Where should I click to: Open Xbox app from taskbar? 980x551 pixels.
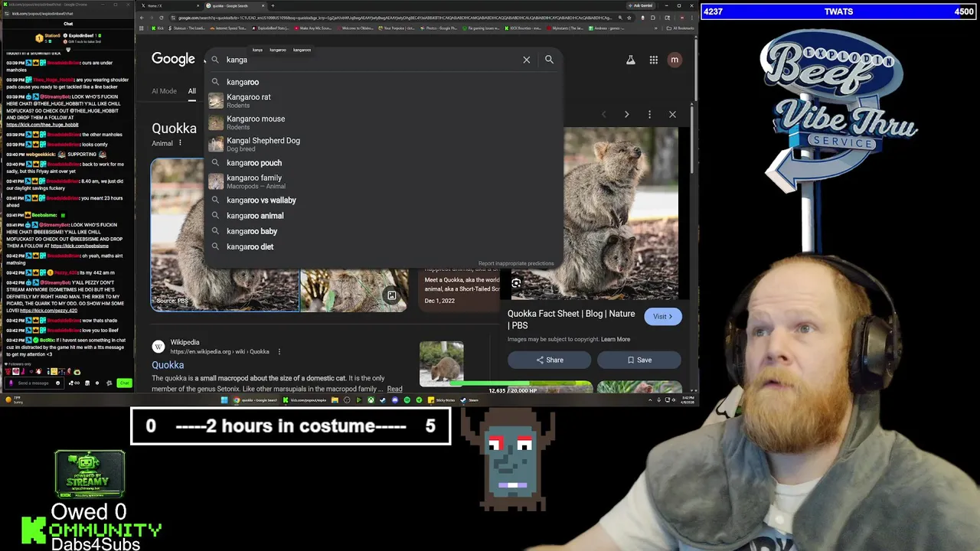371,399
